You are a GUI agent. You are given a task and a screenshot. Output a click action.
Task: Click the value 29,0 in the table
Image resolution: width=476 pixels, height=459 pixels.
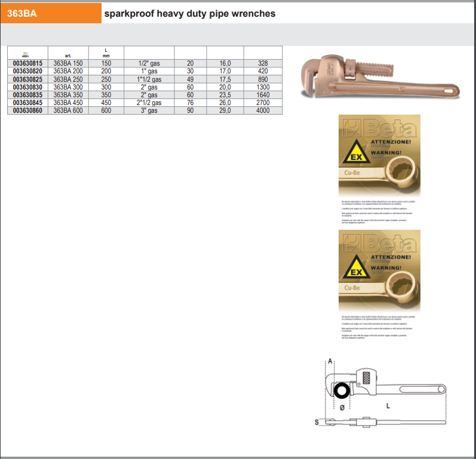click(x=225, y=110)
